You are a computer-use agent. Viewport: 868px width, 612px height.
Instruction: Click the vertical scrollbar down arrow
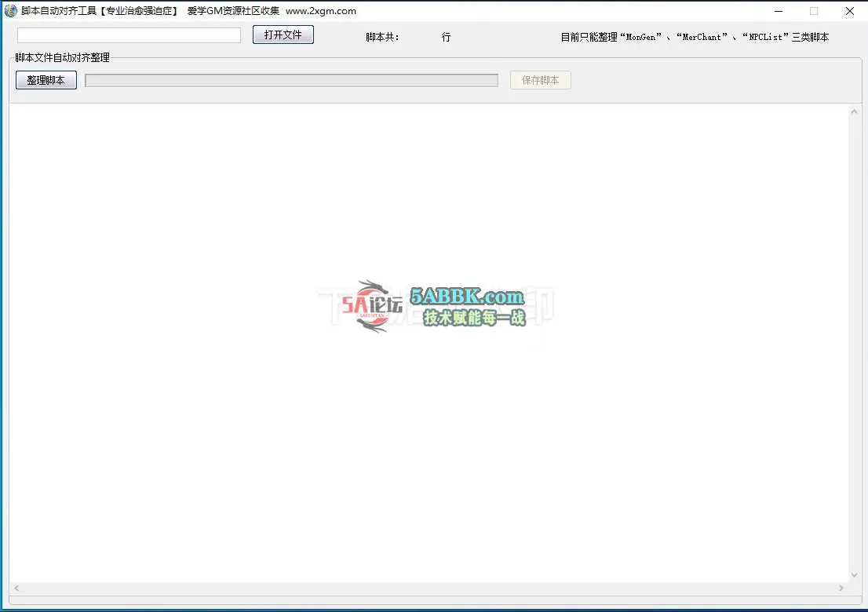(854, 575)
